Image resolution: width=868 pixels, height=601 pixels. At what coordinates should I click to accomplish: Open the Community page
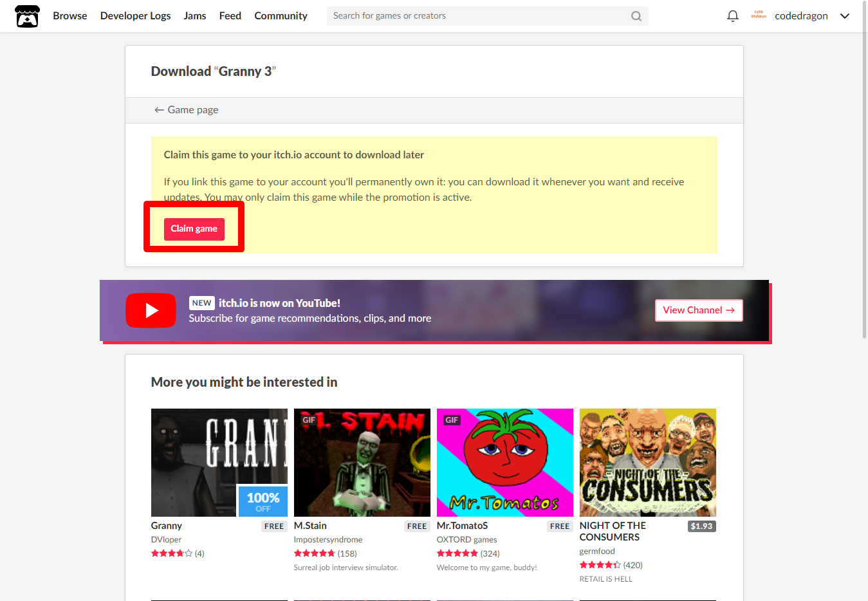[281, 16]
